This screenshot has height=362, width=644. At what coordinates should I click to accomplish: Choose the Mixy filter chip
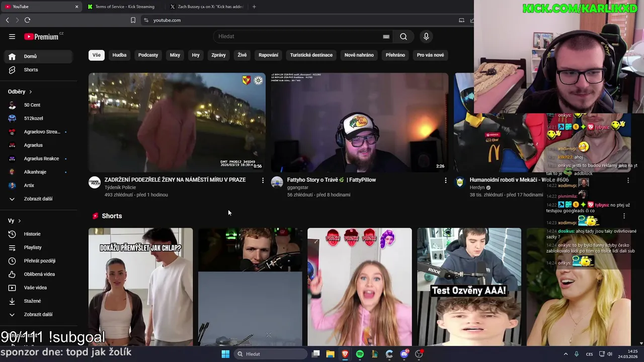click(x=175, y=55)
